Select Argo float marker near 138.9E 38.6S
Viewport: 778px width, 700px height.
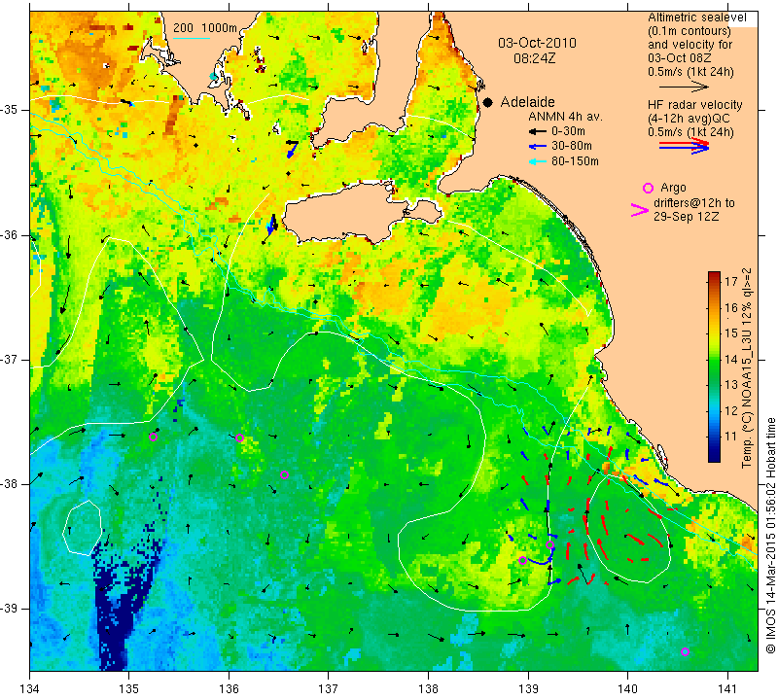[x=522, y=561]
